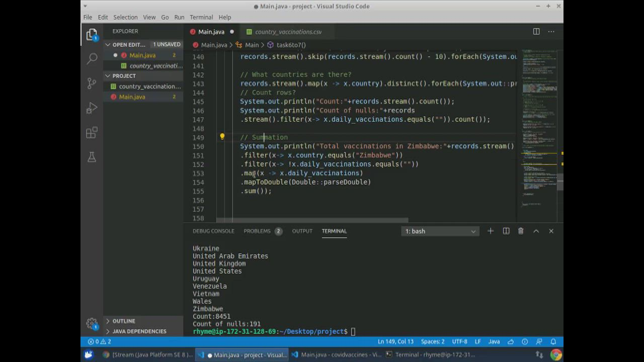Expand the JAVA DEPENDENCIES section

coord(139,331)
